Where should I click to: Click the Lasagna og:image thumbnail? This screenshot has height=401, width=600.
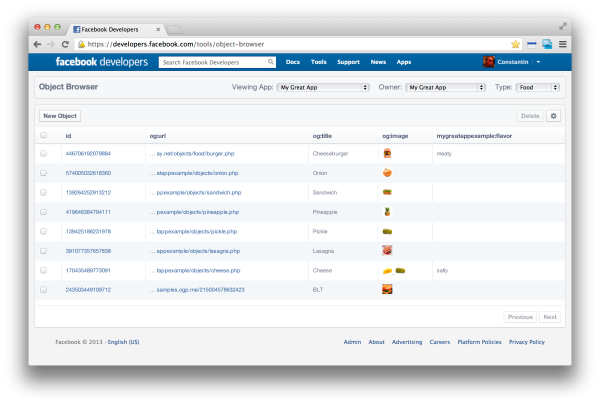(387, 251)
